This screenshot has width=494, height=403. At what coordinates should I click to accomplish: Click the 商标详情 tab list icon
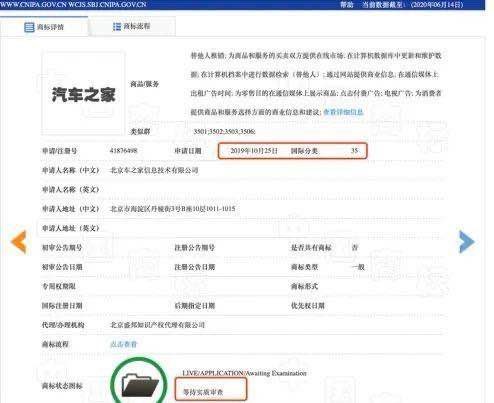pos(29,27)
